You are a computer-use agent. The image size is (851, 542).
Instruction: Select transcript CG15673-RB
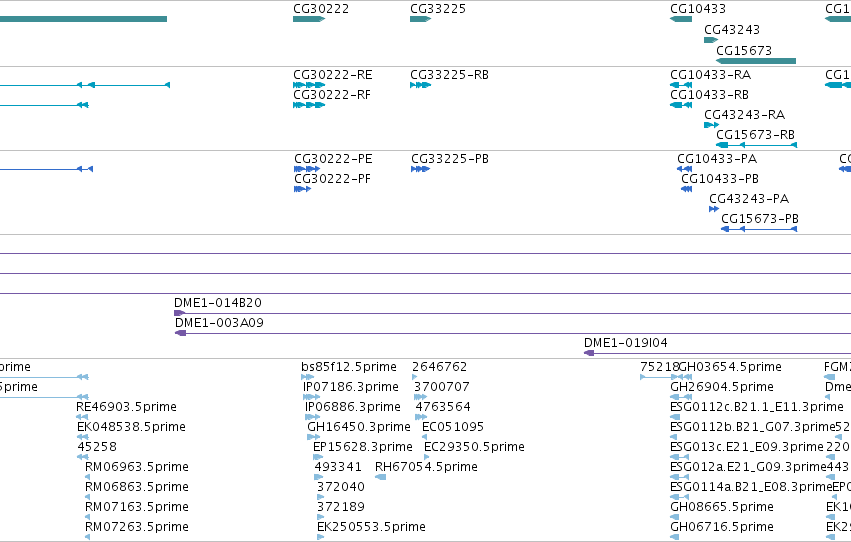755,135
